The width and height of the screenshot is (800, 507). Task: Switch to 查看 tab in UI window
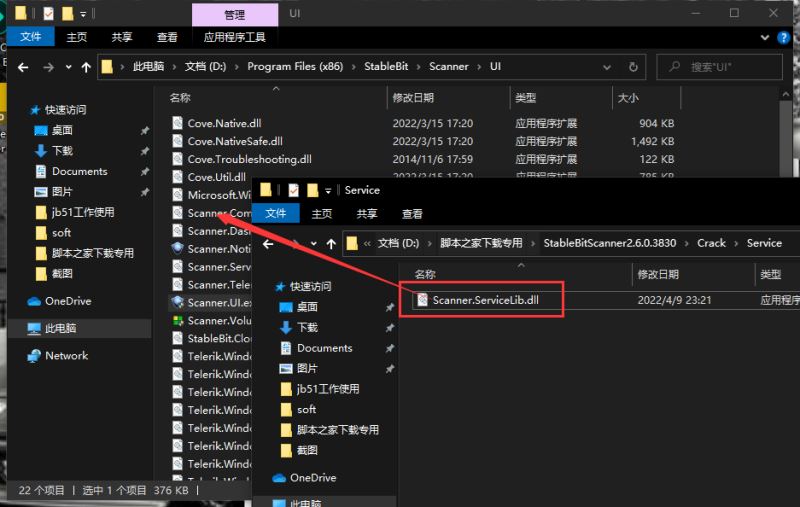167,37
